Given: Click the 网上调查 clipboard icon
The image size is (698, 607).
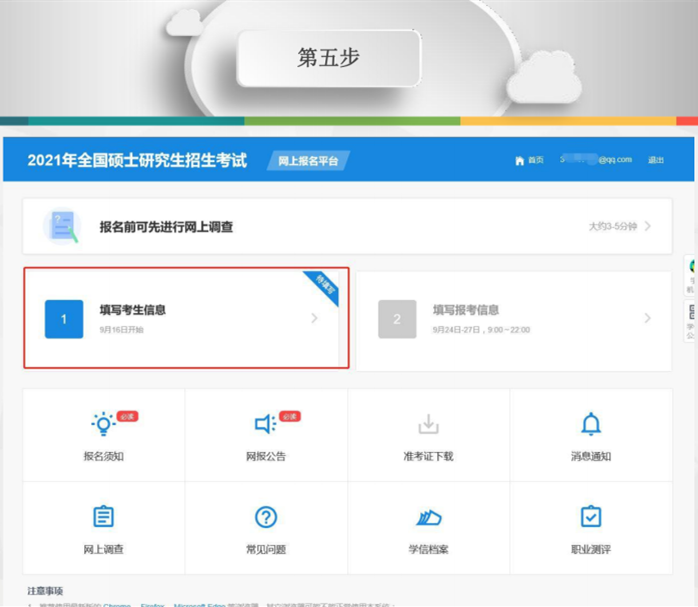Looking at the screenshot, I should [103, 516].
